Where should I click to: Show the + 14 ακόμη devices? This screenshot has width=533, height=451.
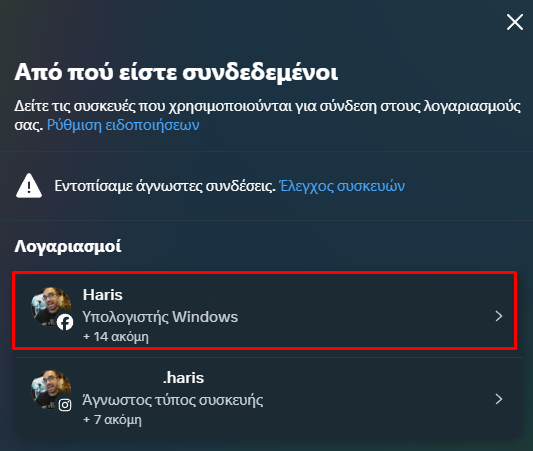[116, 337]
